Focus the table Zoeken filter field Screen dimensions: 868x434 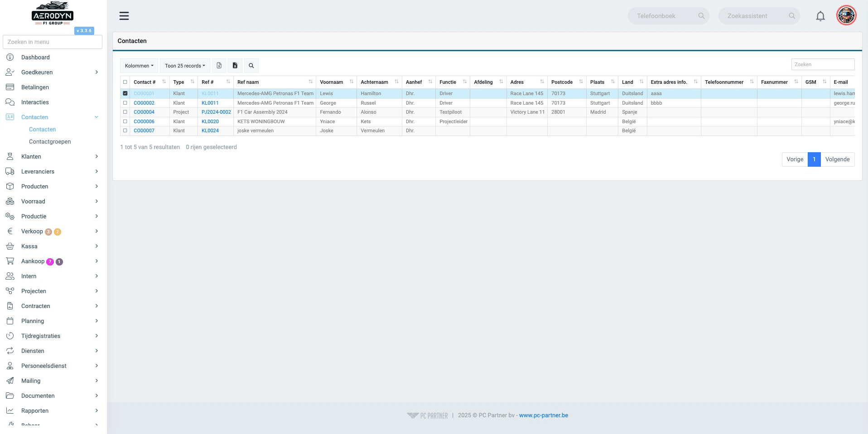tap(823, 64)
